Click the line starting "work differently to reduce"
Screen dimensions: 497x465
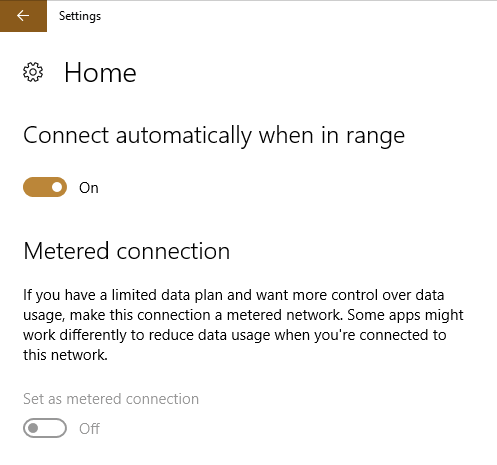[x=235, y=335]
